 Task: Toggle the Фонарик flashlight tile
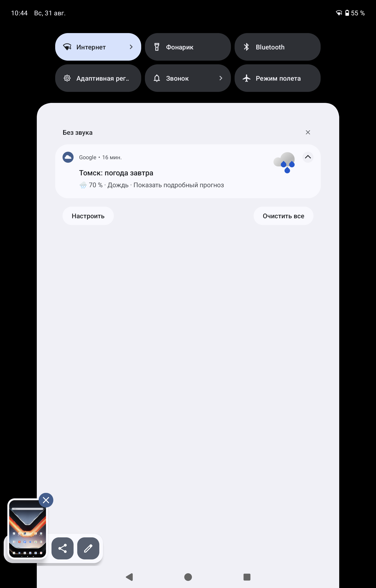pyautogui.click(x=188, y=47)
